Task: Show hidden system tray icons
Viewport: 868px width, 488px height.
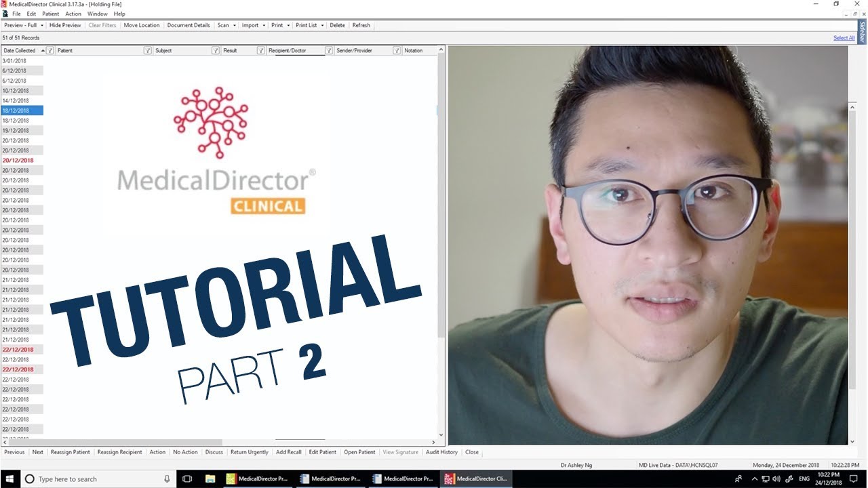Action: (x=755, y=479)
